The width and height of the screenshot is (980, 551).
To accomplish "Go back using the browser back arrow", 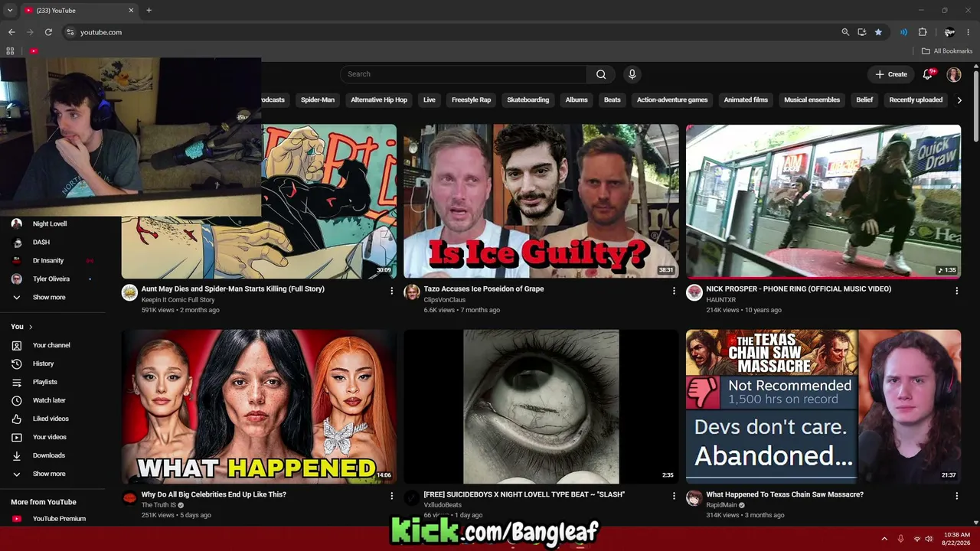I will (x=11, y=32).
